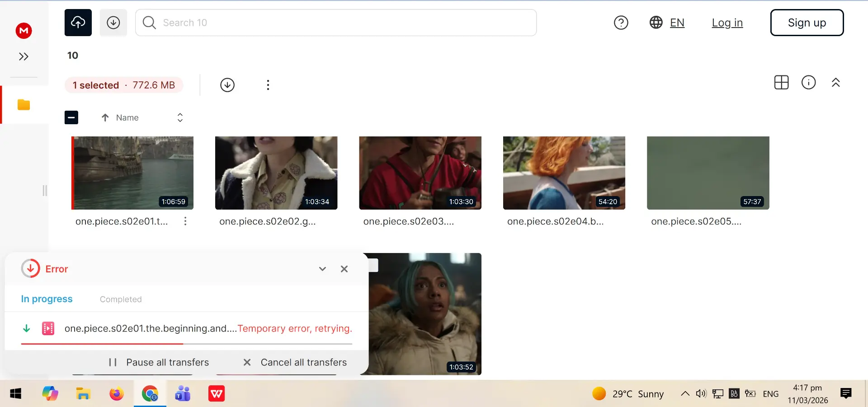
Task: Click the one.piece.s02e01 transfer row
Action: [x=186, y=328]
